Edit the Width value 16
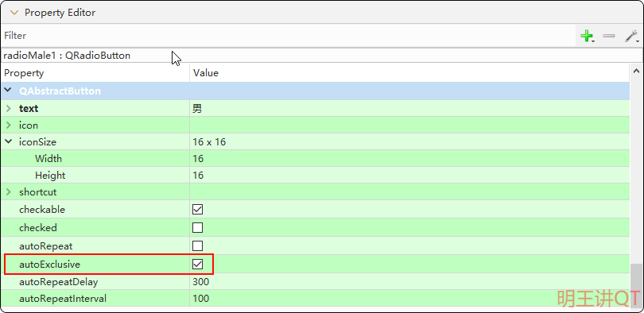Image resolution: width=644 pixels, height=313 pixels. point(198,159)
